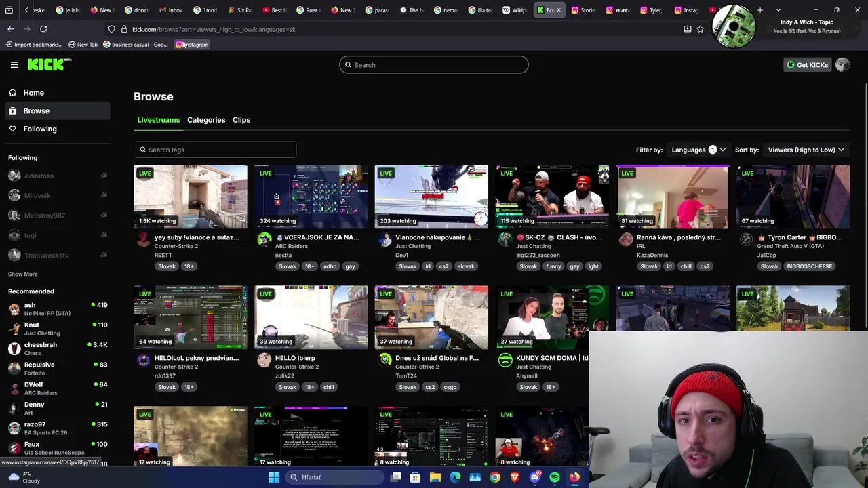Click the 'adhd' tag on nestta stream
The width and height of the screenshot is (868, 488).
click(x=330, y=266)
